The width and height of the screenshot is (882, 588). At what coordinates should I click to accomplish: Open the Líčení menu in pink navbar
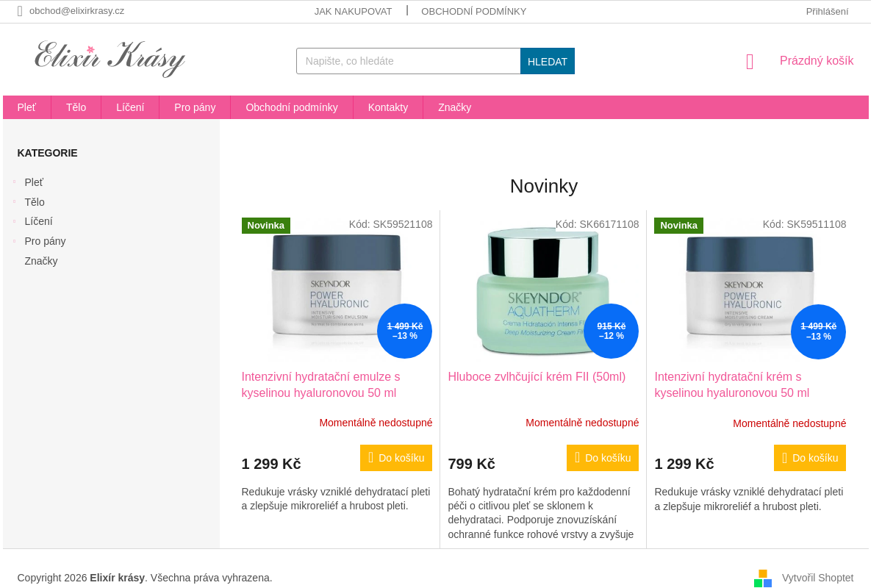point(130,107)
